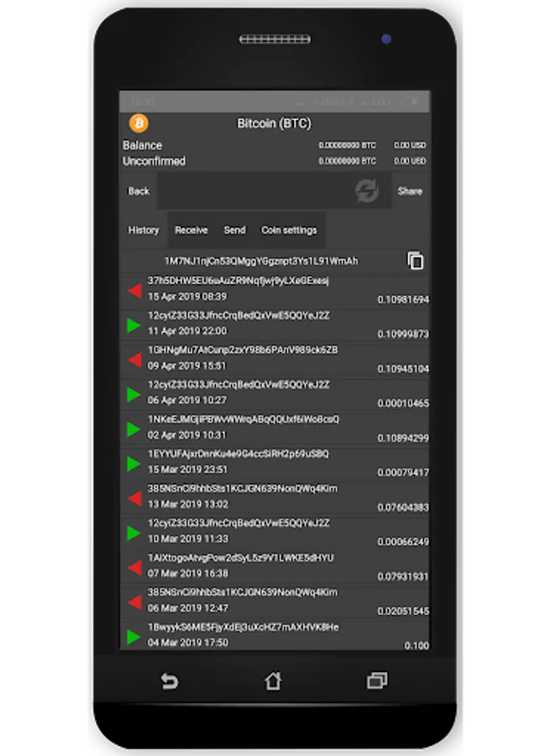Click the Bitcoin (BTC) title
The width and height of the screenshot is (551, 756).
click(274, 123)
